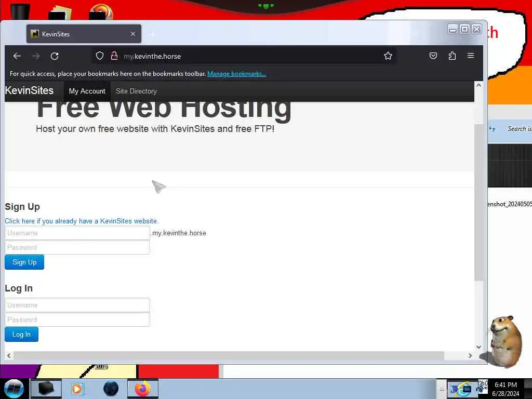Click the already have a KevinSites website link
532x399 pixels.
[x=82, y=221]
